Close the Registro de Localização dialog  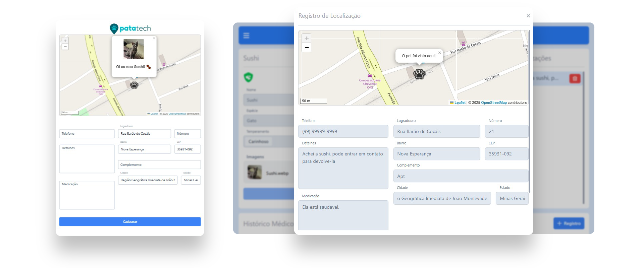coord(528,16)
